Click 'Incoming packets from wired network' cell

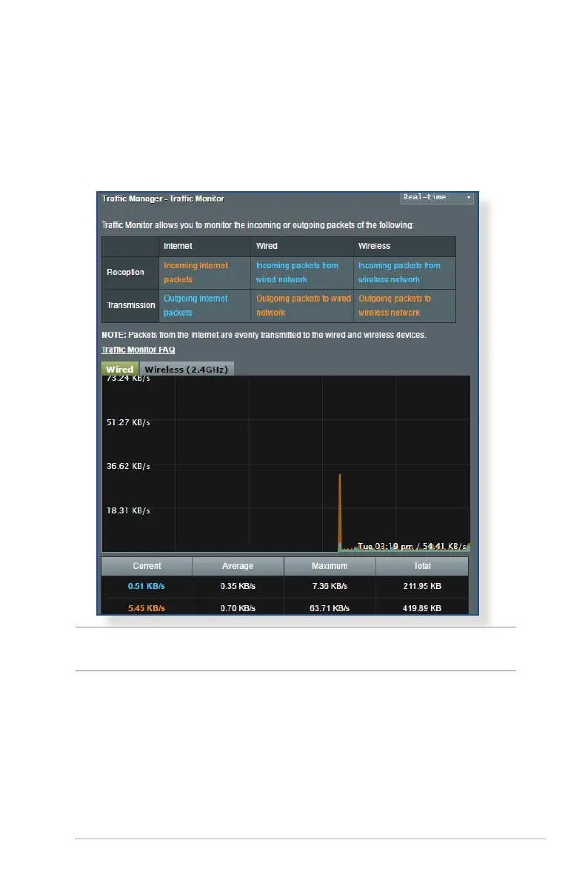pyautogui.click(x=302, y=273)
